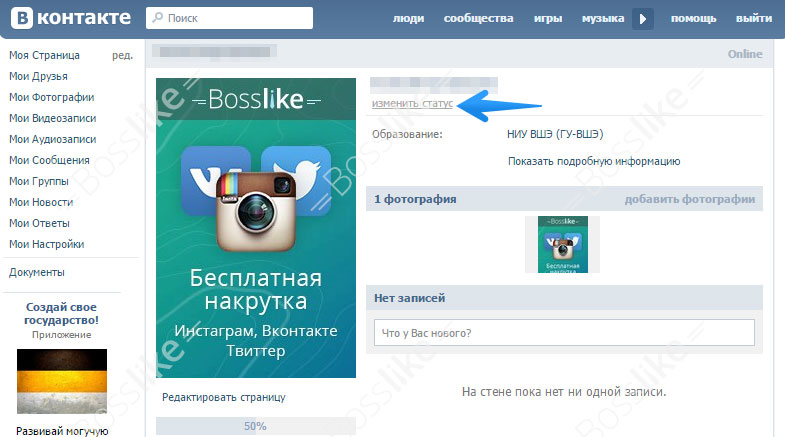
Task: Click the state app ad image
Action: pyautogui.click(x=62, y=381)
